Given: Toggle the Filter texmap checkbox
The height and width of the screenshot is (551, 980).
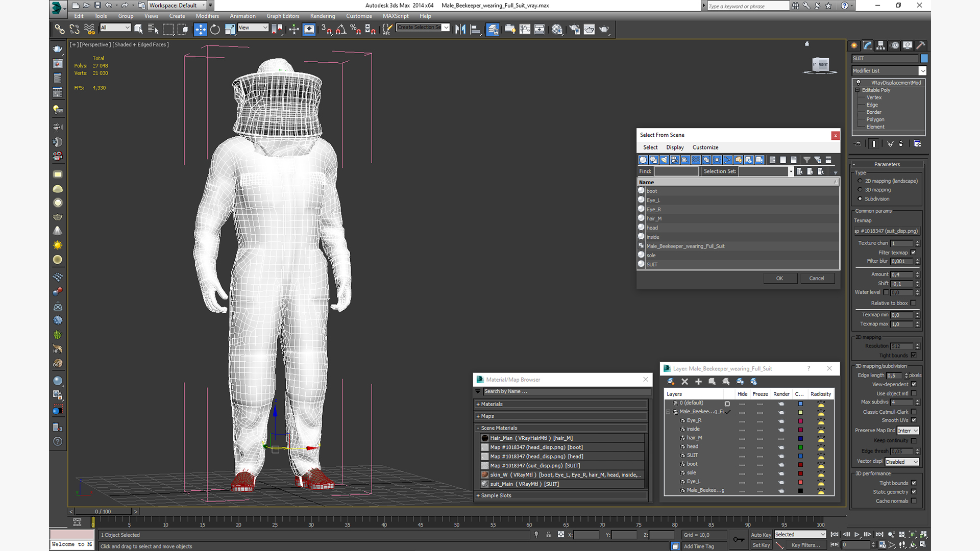Looking at the screenshot, I should point(914,253).
